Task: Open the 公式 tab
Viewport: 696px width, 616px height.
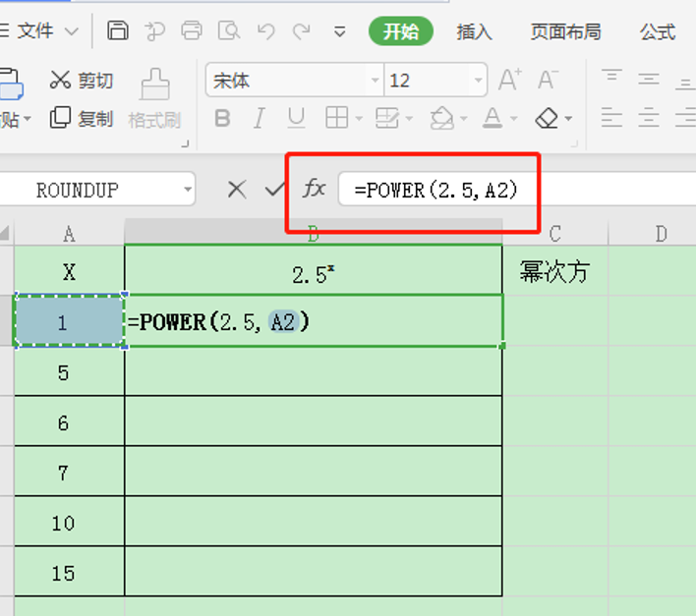Action: coord(658,32)
